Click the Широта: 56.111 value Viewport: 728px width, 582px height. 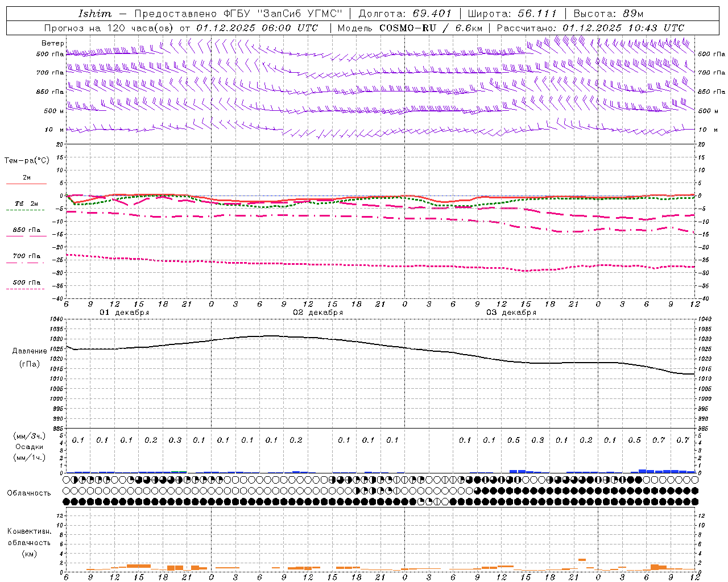(512, 14)
